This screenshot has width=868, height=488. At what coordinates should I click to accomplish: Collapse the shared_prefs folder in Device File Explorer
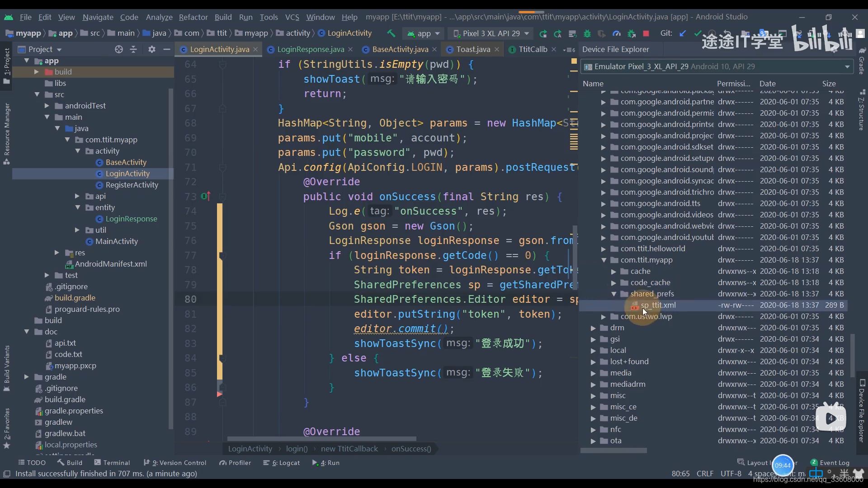point(614,294)
